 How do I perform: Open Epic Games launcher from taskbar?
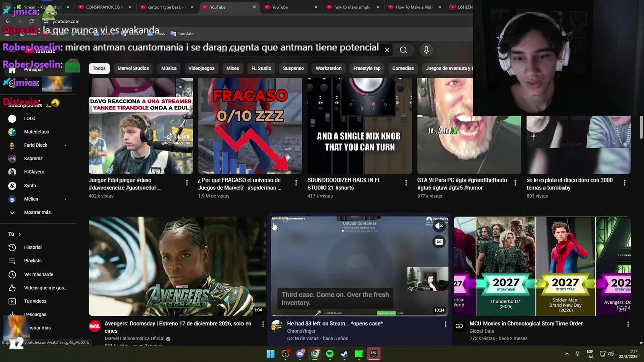coord(374,354)
